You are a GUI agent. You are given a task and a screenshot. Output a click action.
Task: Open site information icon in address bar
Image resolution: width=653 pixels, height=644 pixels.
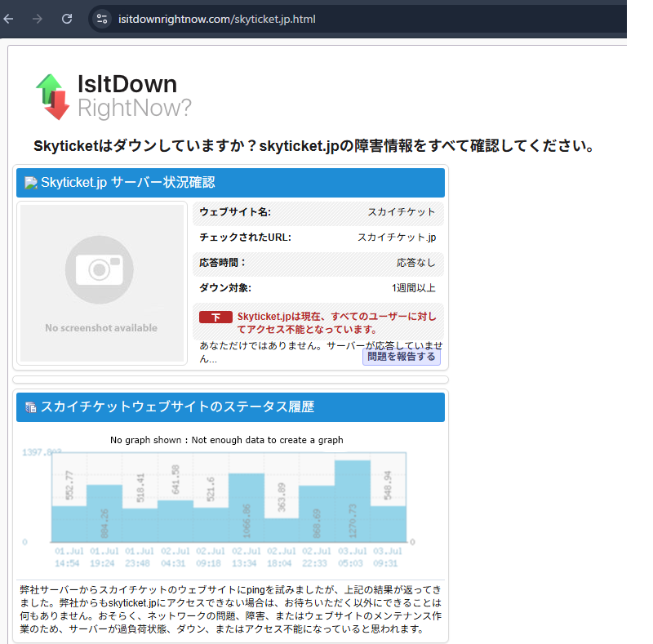pos(101,19)
